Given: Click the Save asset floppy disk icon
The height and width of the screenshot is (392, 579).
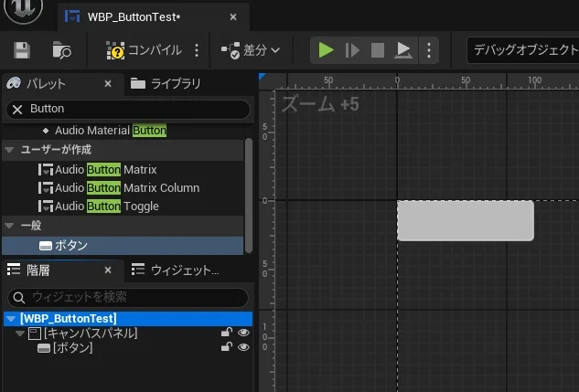Looking at the screenshot, I should click(22, 51).
